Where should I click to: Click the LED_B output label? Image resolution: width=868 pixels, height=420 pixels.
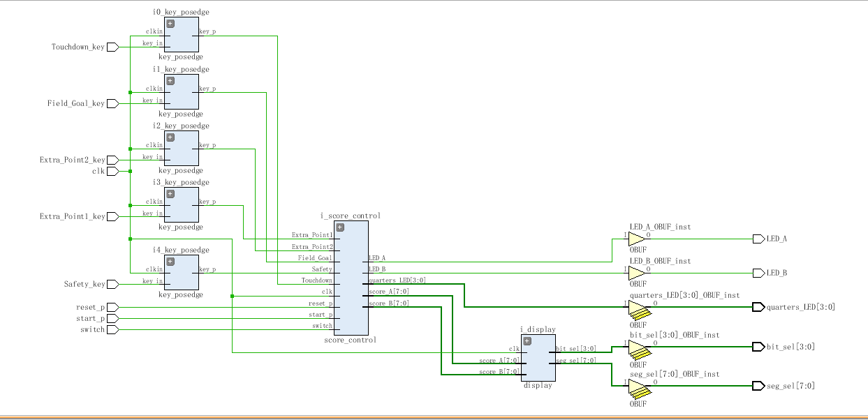pyautogui.click(x=777, y=273)
